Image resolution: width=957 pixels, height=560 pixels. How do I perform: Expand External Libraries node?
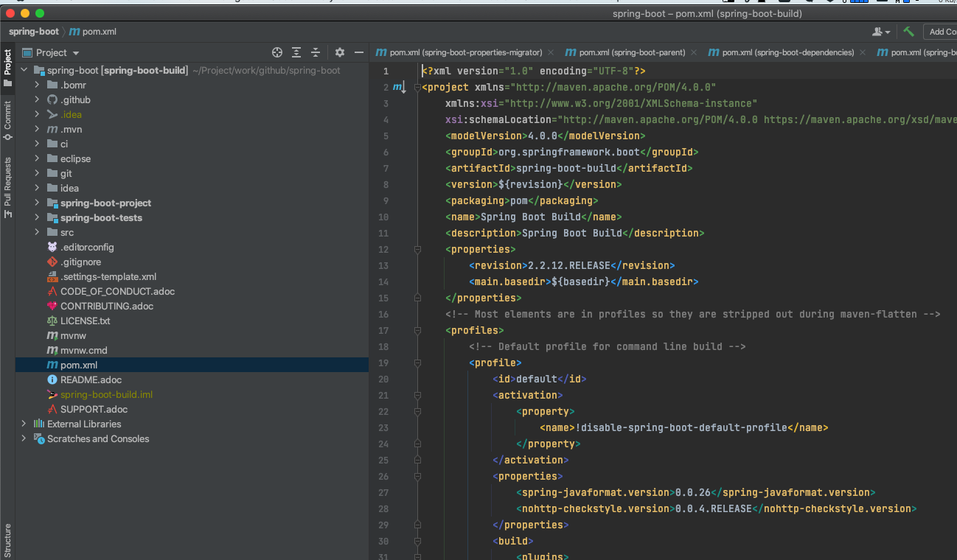24,424
